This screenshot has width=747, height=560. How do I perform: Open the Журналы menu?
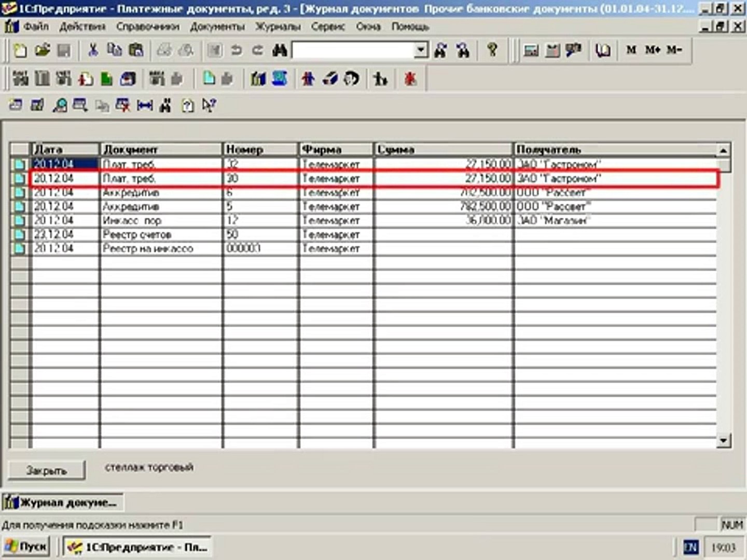point(278,26)
